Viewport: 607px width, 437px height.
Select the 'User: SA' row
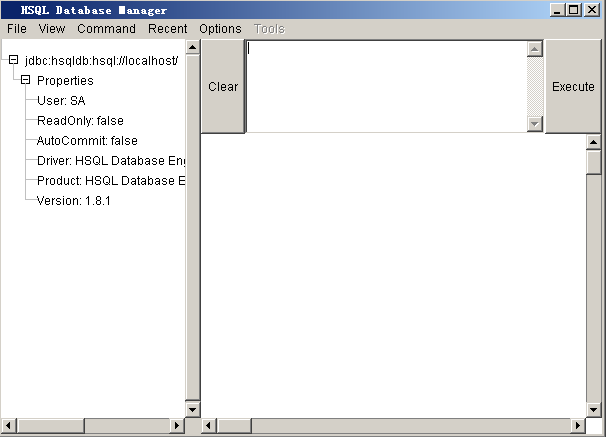(61, 101)
